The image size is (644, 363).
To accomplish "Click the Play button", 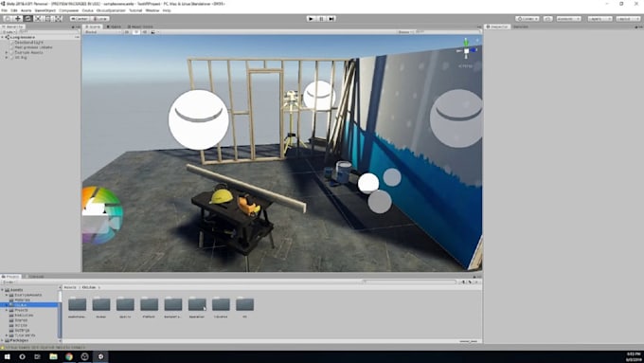I will 312,19.
